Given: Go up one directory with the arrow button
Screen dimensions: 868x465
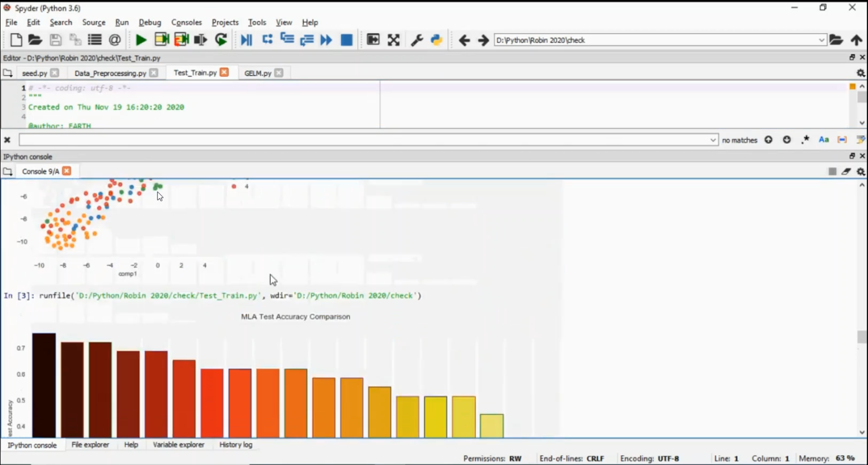Looking at the screenshot, I should (857, 40).
